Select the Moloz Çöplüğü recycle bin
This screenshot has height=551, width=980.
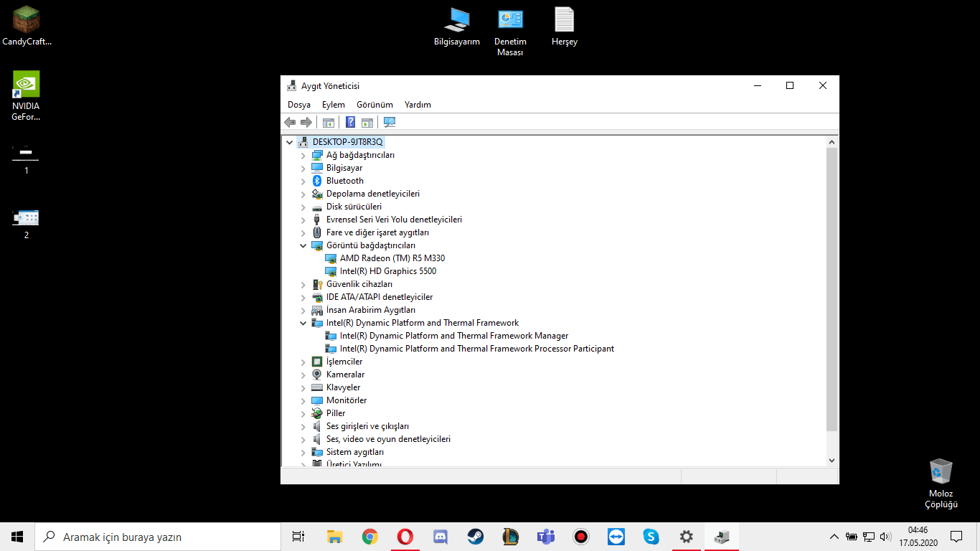[941, 484]
